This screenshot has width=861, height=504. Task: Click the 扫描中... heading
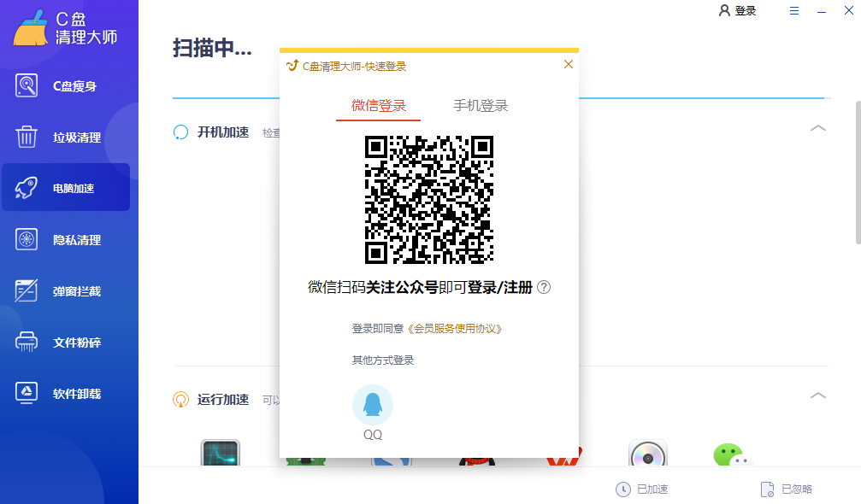(213, 48)
